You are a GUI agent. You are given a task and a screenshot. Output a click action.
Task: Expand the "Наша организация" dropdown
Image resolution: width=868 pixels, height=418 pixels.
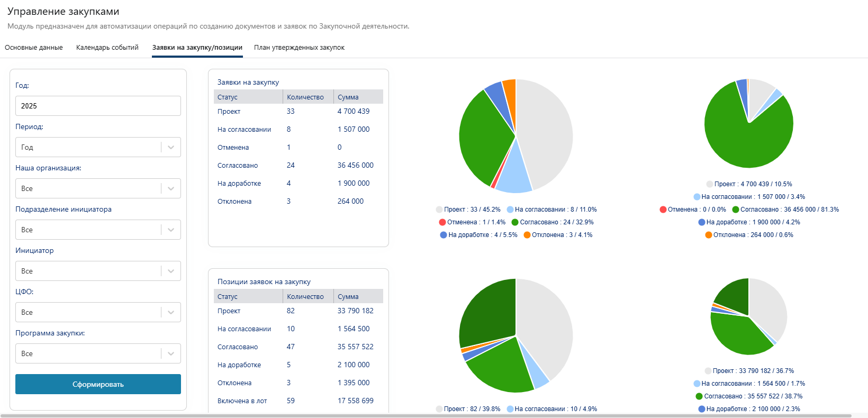tap(98, 188)
